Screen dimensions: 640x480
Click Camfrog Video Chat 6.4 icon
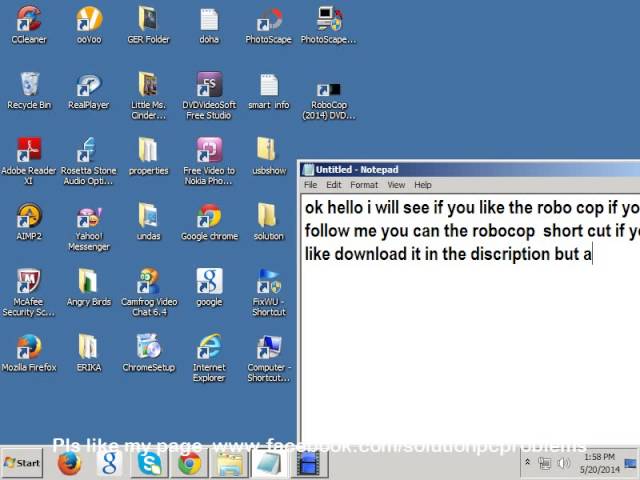[149, 292]
